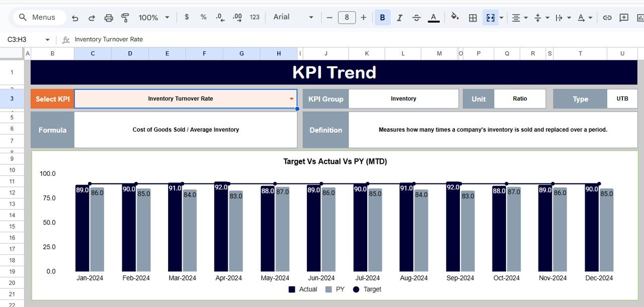Open the Select KPI dropdown

(292, 98)
